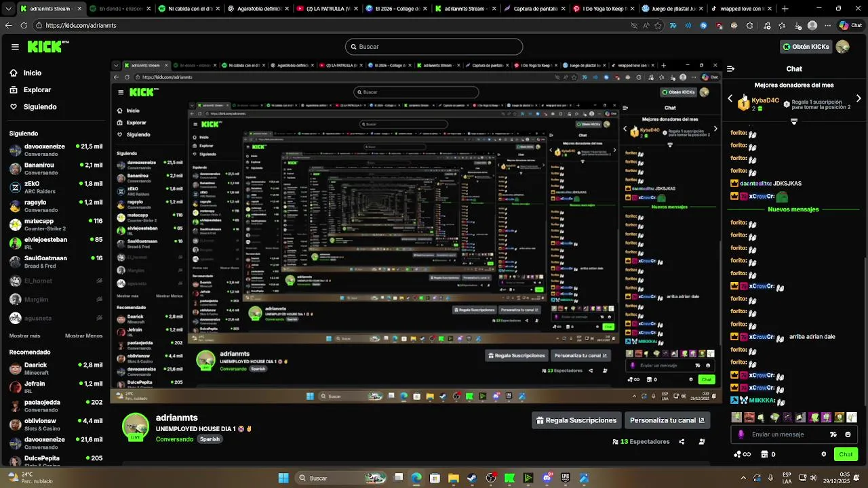This screenshot has width=868, height=488.
Task: Open recommended channel oblivionsw
Action: tap(56, 424)
